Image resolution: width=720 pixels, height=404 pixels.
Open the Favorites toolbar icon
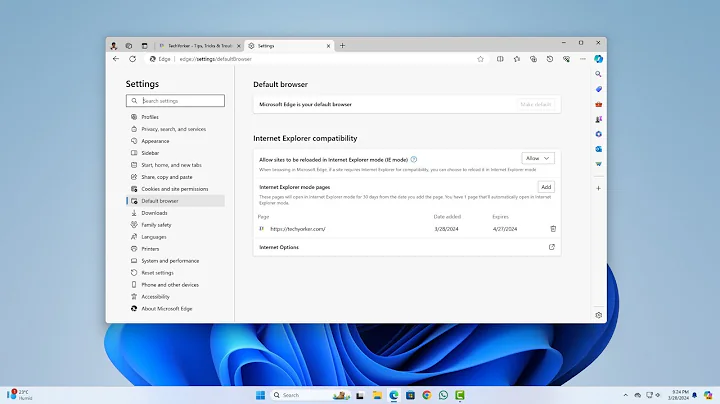coord(517,59)
